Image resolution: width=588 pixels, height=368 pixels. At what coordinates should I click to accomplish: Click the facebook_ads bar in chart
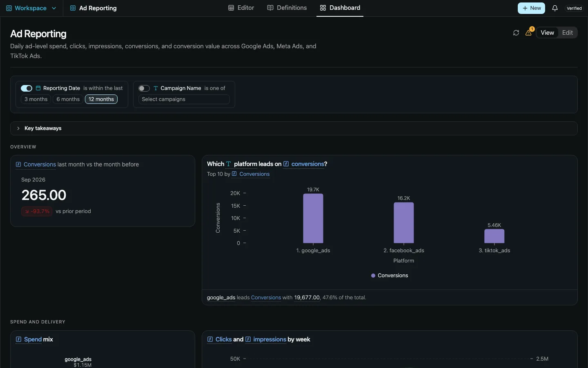pyautogui.click(x=404, y=223)
